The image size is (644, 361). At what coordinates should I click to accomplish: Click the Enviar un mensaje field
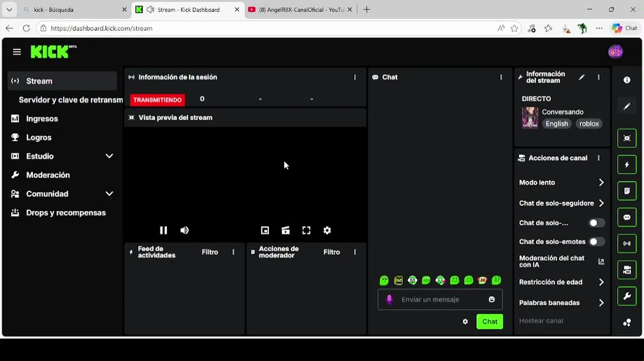click(439, 299)
